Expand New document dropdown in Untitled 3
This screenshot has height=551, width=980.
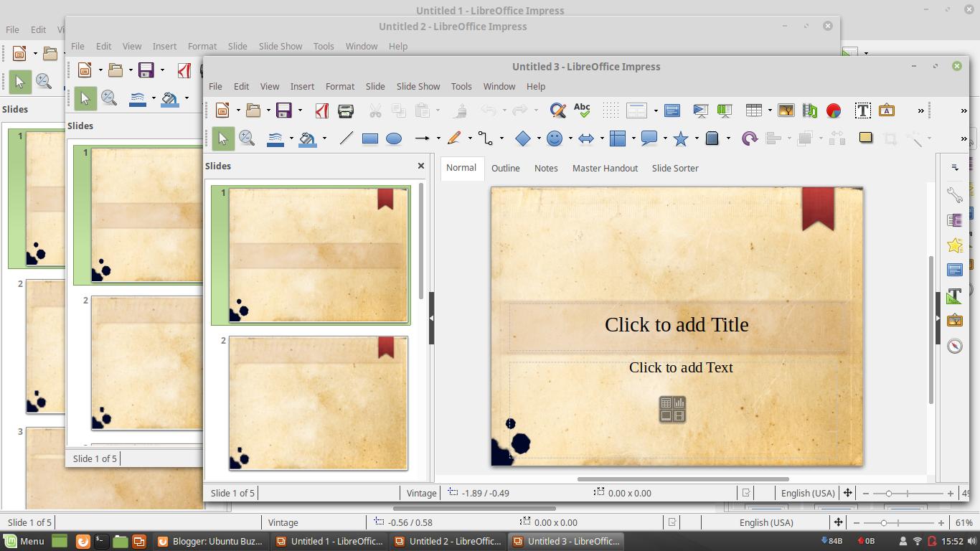pos(239,110)
